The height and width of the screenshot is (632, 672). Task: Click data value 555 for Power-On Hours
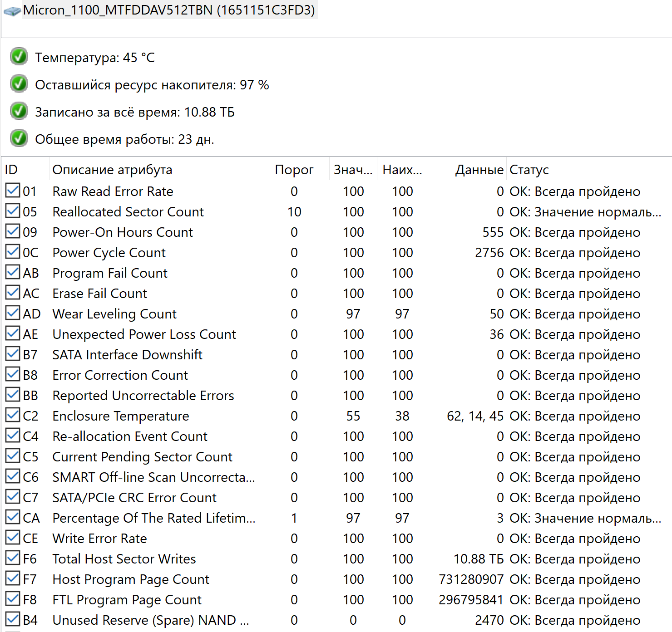[493, 232]
